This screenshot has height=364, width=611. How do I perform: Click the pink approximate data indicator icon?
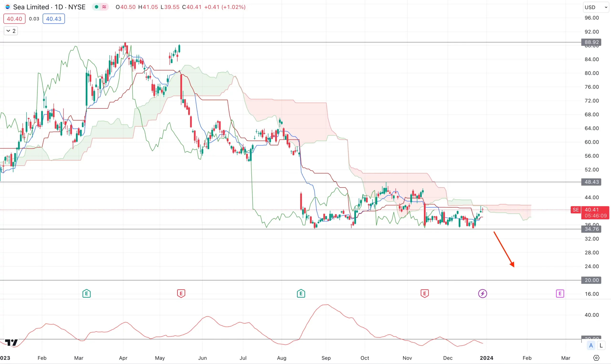104,7
